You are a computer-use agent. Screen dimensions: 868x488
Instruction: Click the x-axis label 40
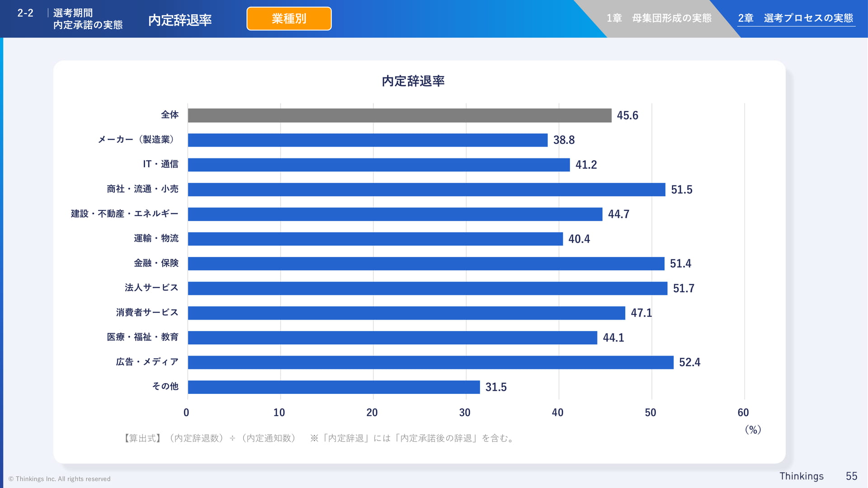[558, 412]
